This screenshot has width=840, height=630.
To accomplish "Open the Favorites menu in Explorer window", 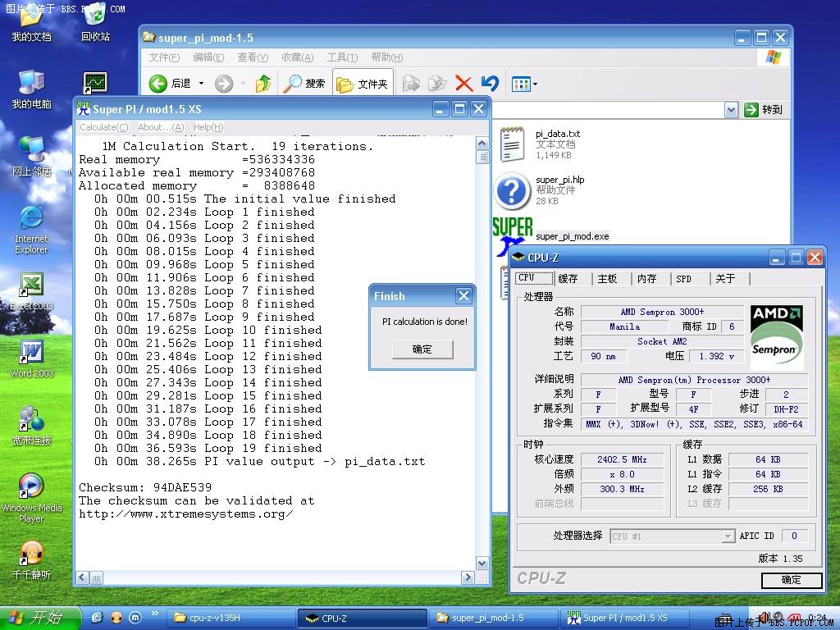I will click(x=297, y=57).
